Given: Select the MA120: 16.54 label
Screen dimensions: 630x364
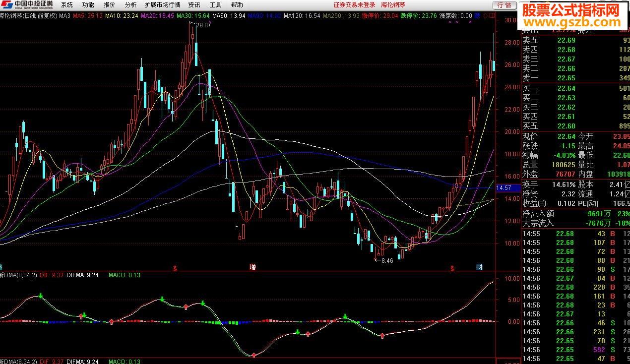Looking at the screenshot, I should click(x=302, y=16).
